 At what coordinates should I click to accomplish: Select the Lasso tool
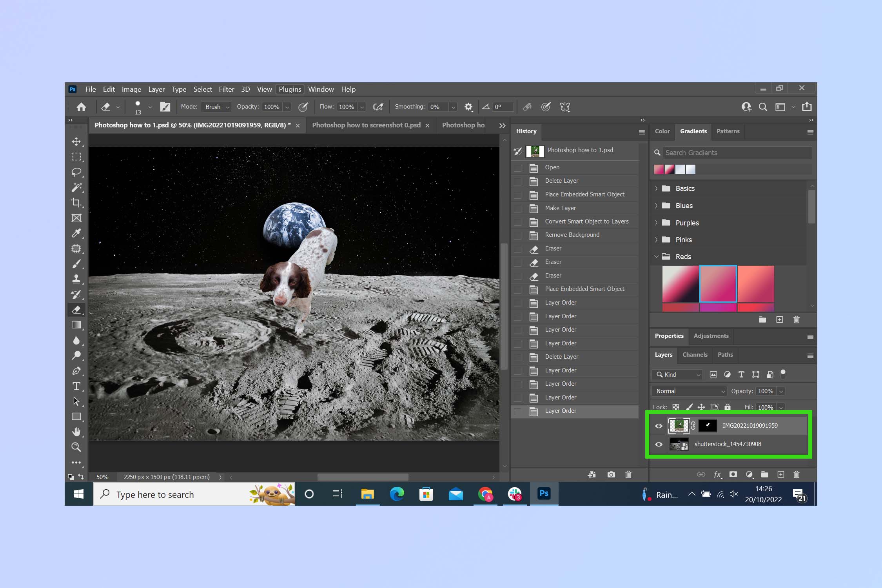pyautogui.click(x=77, y=172)
